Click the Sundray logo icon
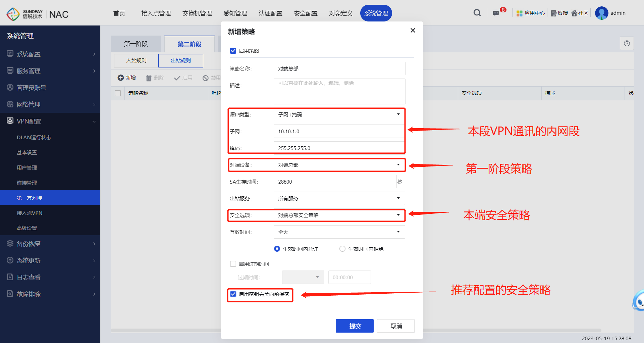The width and height of the screenshot is (644, 343). pyautogui.click(x=13, y=14)
